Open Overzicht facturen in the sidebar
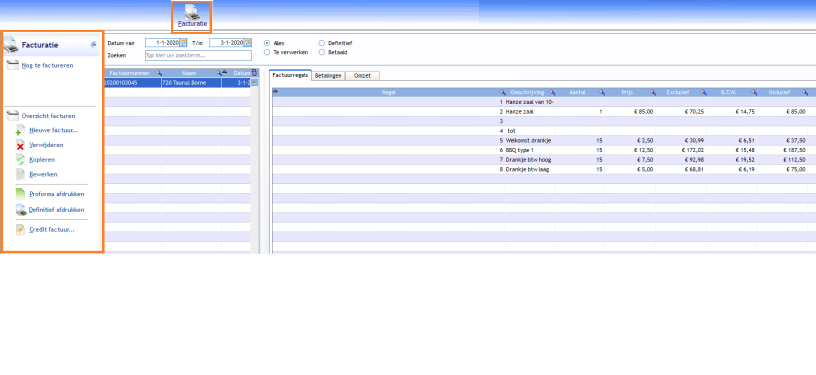The image size is (816, 375). click(48, 116)
